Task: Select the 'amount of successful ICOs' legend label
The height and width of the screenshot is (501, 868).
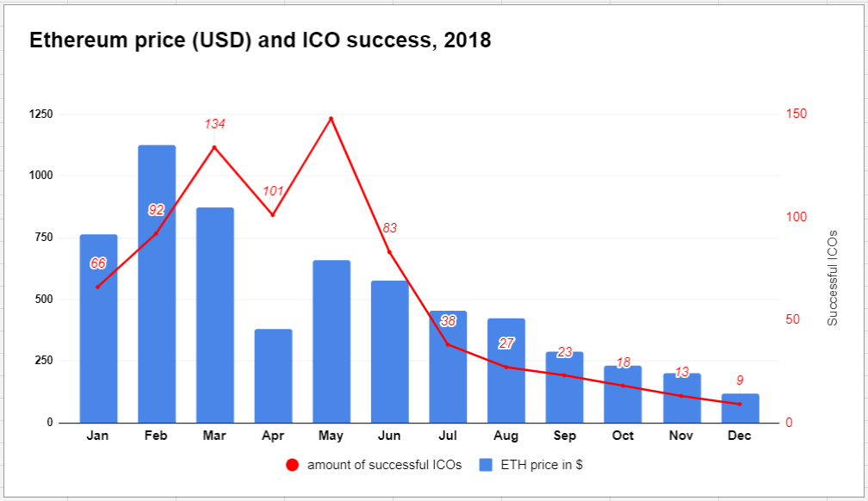Action: tap(384, 465)
